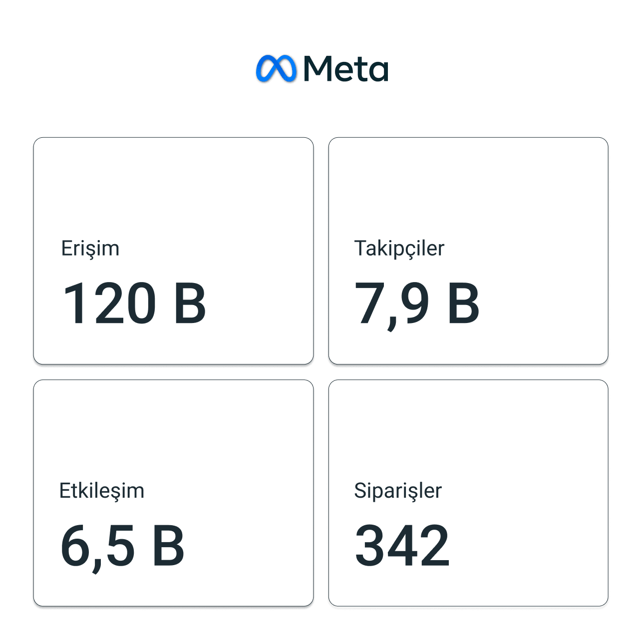Click blank area above the Takipçiler label

468,187
